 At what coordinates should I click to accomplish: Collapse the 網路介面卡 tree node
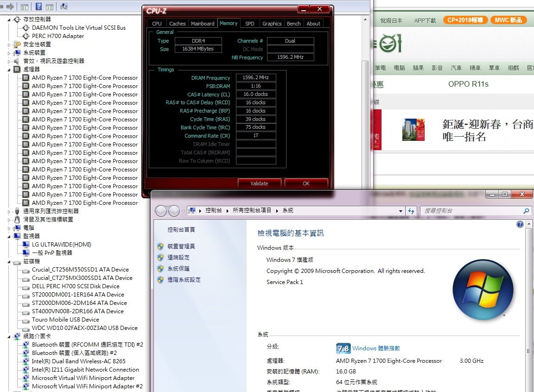(x=9, y=336)
